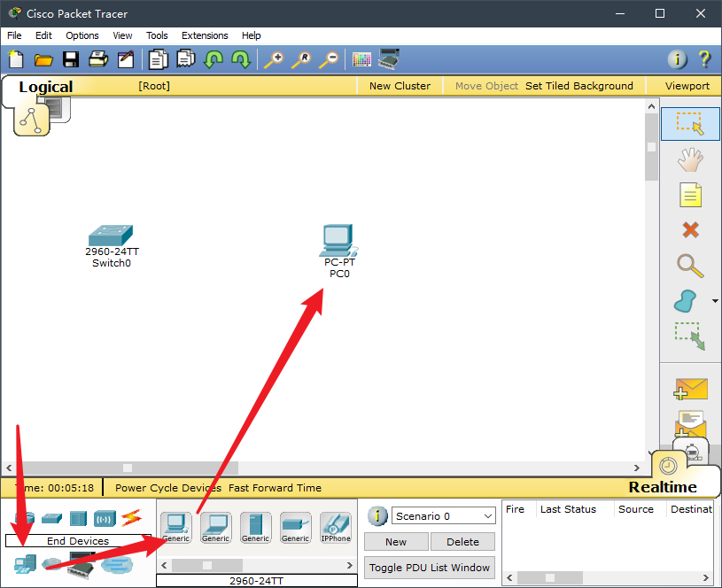
Task: Print the workspace using printer icon
Action: coord(98,59)
